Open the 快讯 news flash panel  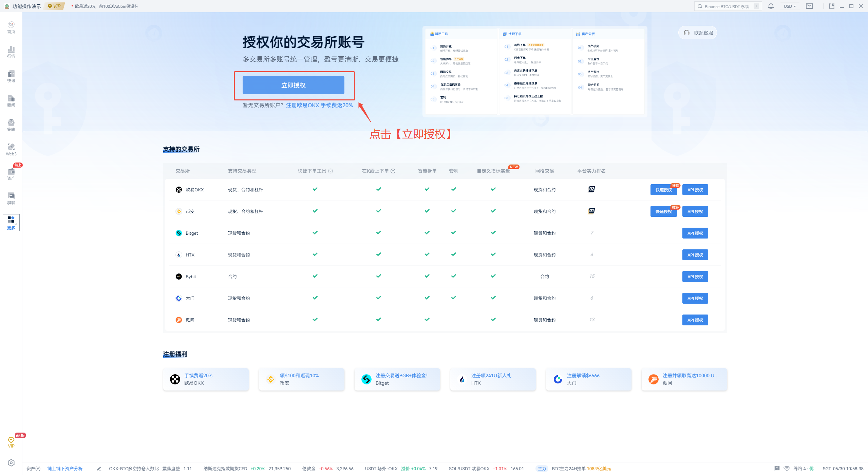(x=11, y=76)
